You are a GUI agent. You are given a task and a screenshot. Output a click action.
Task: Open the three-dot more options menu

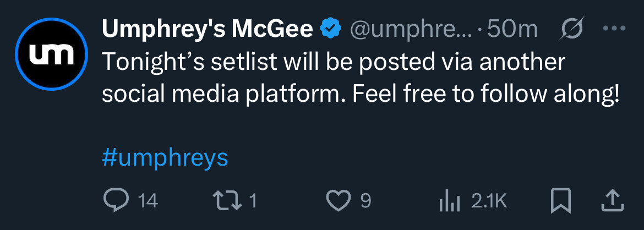[x=614, y=29]
